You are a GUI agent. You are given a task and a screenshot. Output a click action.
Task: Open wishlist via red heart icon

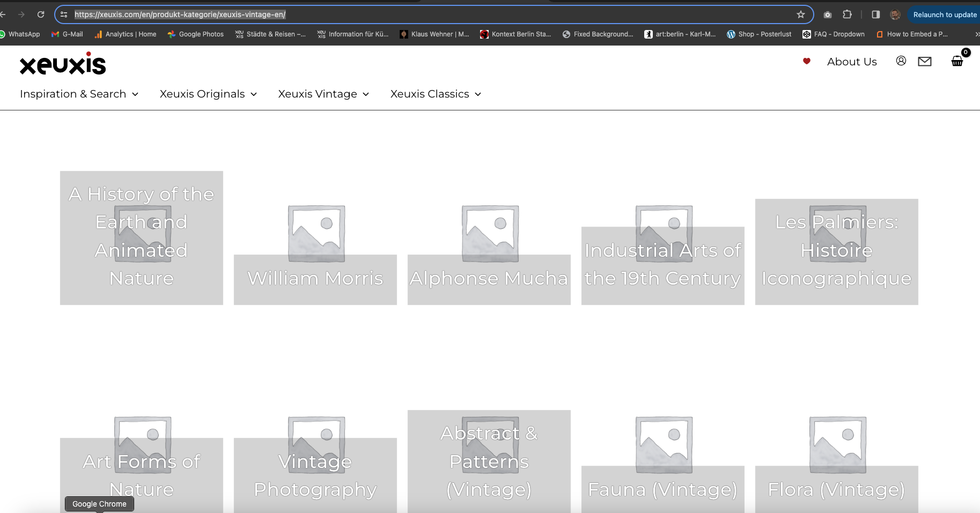[x=806, y=61]
